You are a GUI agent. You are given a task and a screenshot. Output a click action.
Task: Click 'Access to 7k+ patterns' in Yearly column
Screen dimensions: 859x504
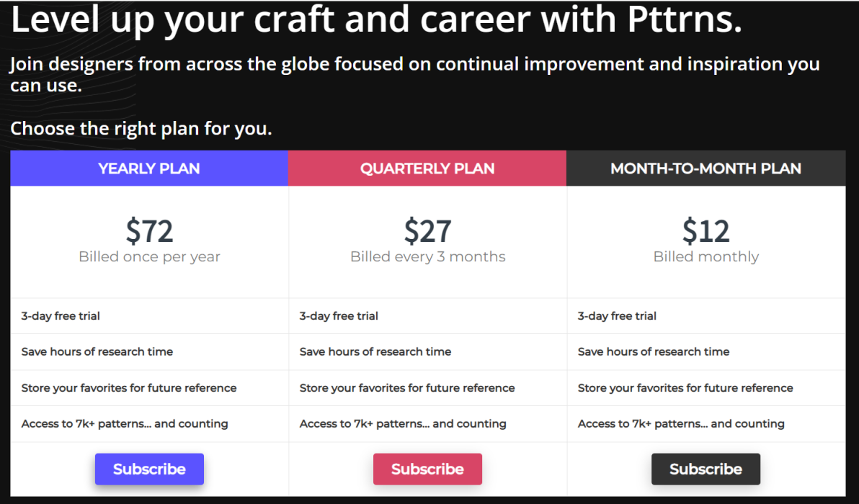tap(125, 424)
